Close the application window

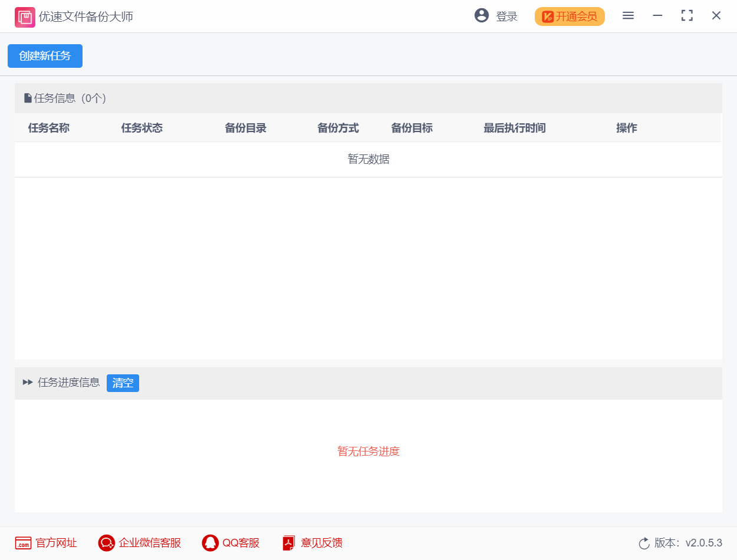coord(716,16)
